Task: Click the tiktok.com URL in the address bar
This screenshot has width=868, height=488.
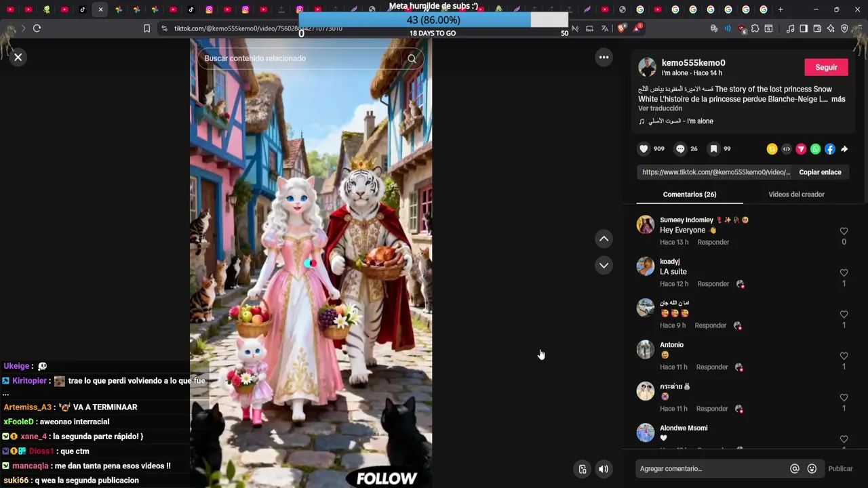Action: [x=258, y=28]
